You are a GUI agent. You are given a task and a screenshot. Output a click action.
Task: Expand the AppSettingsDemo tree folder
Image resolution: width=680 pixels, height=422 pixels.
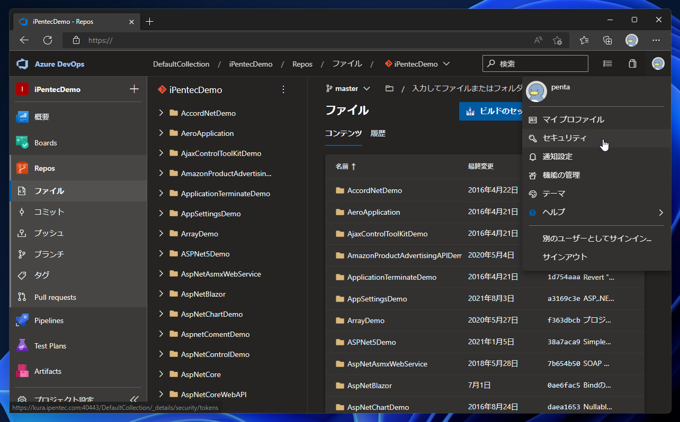(x=161, y=213)
